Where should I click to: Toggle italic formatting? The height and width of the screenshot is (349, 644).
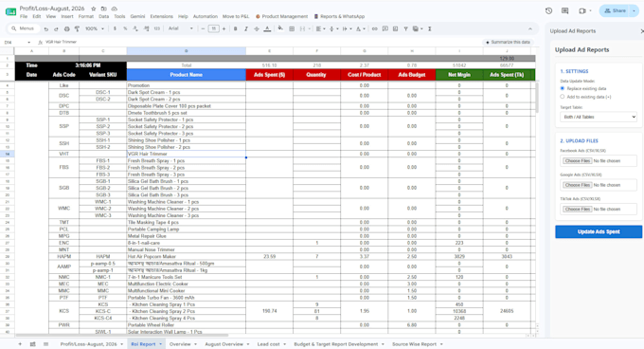(x=246, y=28)
